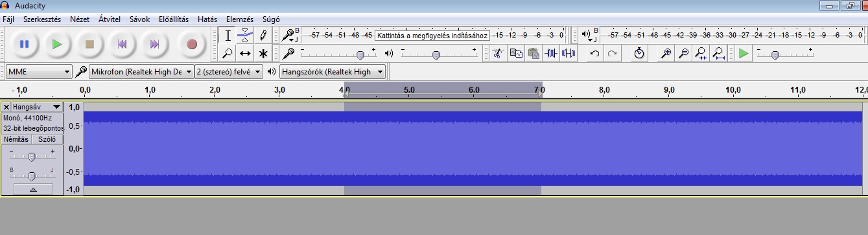Start playback with the green Play button
This screenshot has height=235, width=868.
[x=57, y=44]
